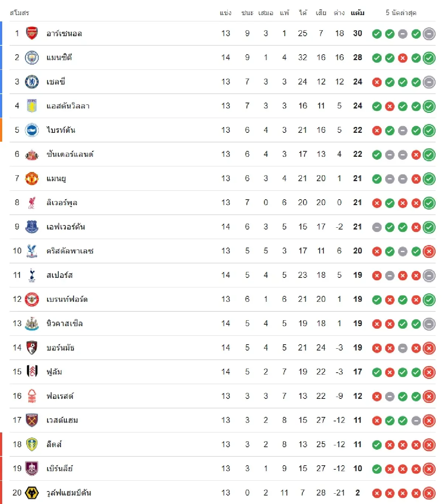
Task: Click the Wolverhampton wolf crest icon
Action: (32, 493)
